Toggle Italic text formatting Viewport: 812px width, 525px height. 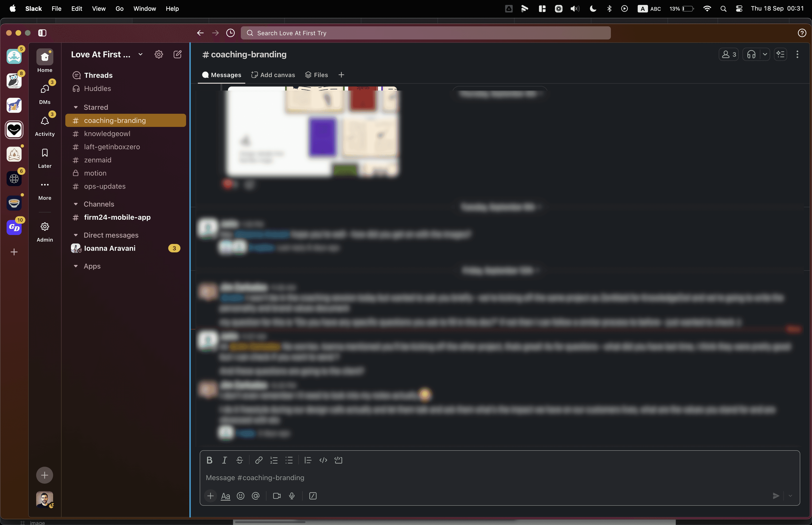pyautogui.click(x=224, y=460)
